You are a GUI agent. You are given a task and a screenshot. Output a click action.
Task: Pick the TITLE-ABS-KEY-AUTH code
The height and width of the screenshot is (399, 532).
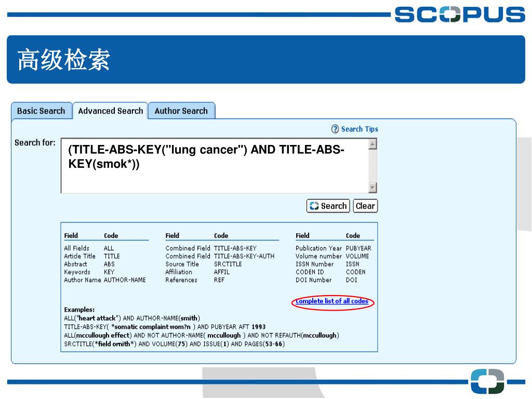(244, 256)
